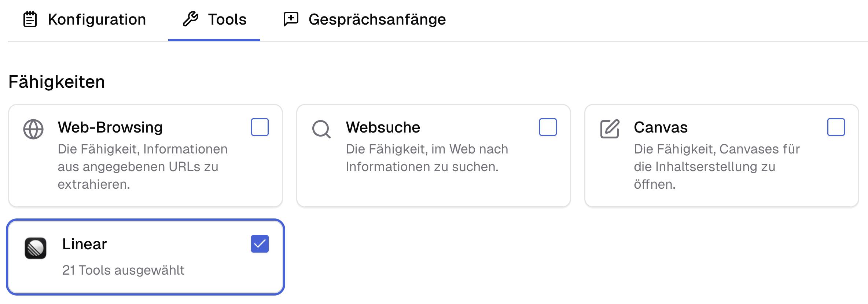Click the checkmark icon in the Linear checkbox

260,243
